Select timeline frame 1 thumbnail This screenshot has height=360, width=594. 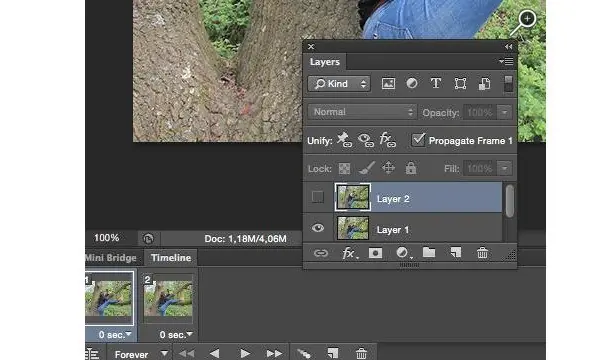pos(109,298)
